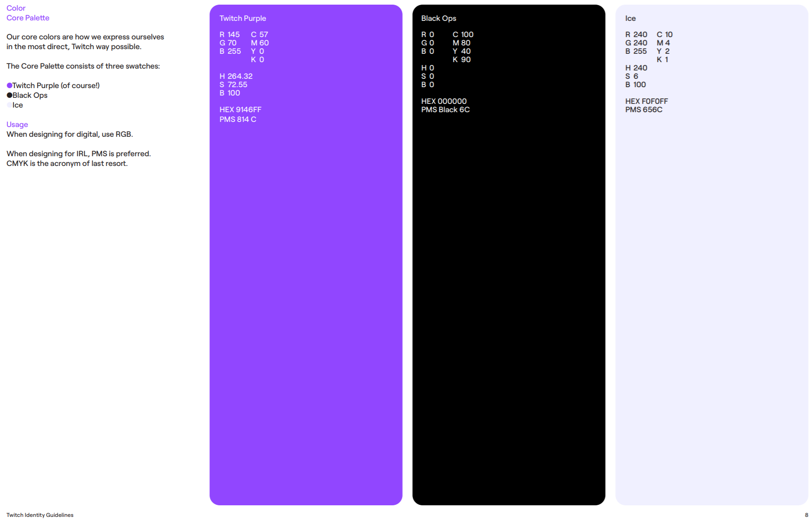The image size is (812, 522).
Task: Click "Twitch Identity Guidelines" footer text
Action: 40,515
